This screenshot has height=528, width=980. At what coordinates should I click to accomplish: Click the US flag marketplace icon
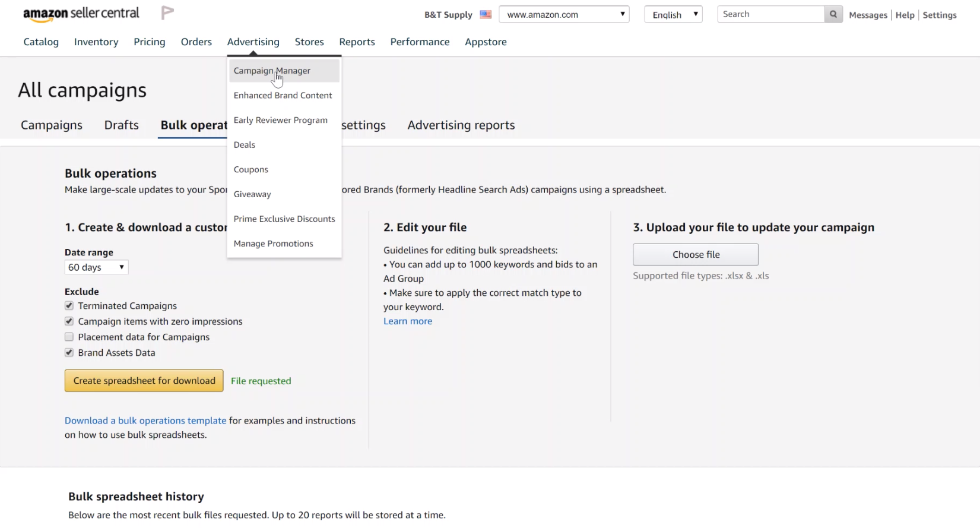coord(486,15)
